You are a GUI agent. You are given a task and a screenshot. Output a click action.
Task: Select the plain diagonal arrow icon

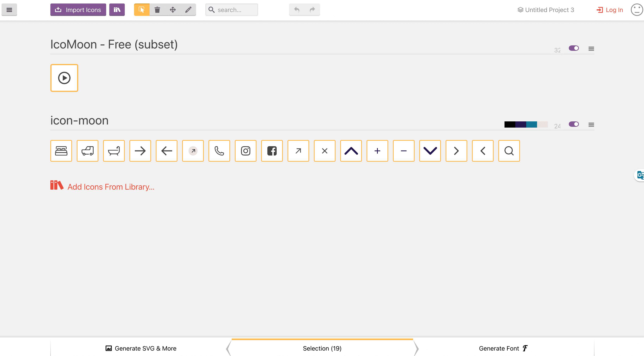click(298, 151)
